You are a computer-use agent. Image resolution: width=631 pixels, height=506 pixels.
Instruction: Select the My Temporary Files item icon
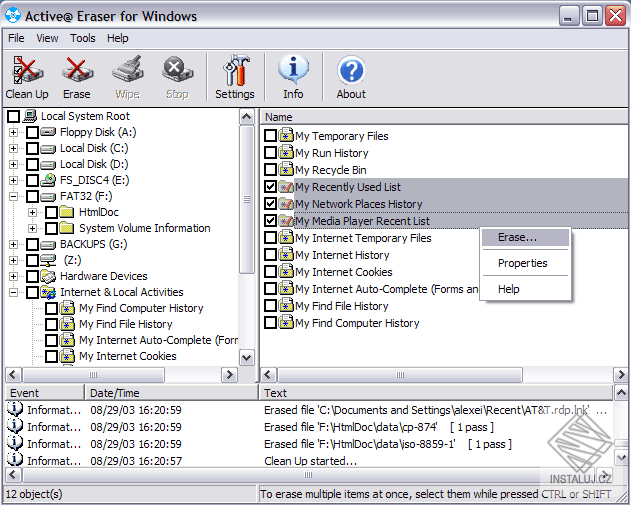286,135
